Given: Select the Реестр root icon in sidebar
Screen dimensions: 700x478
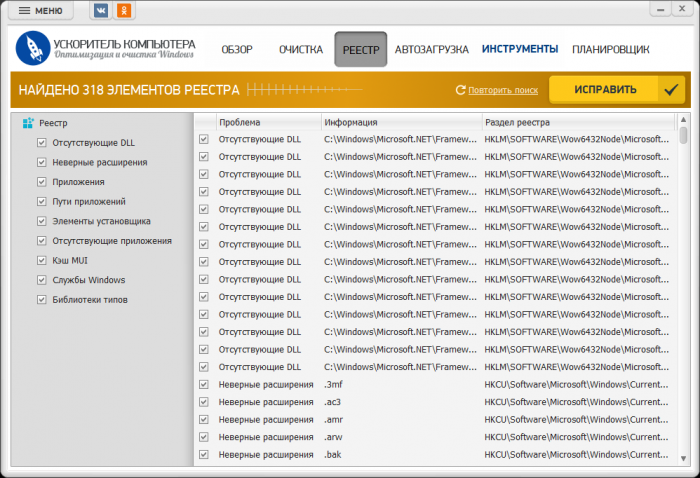Looking at the screenshot, I should point(28,123).
